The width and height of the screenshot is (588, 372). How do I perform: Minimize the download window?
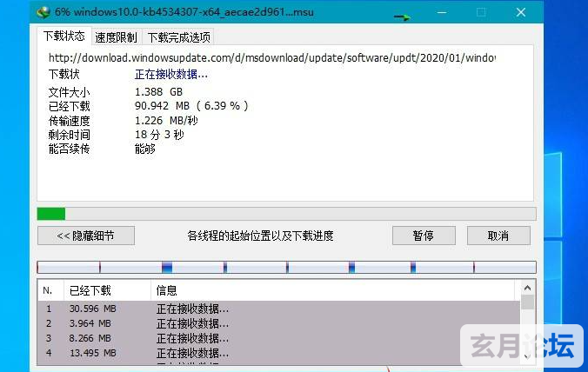coord(442,12)
